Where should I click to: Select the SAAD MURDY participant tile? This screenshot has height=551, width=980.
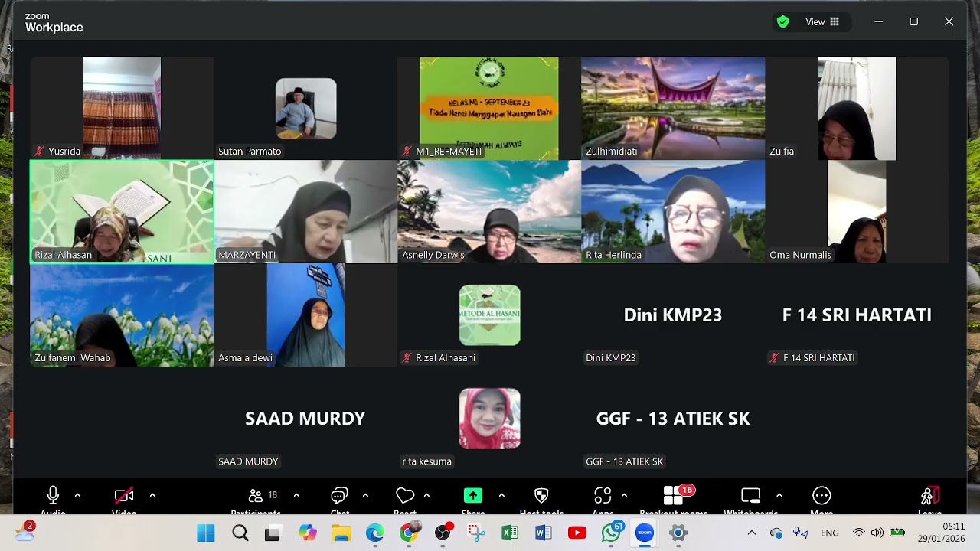[305, 419]
